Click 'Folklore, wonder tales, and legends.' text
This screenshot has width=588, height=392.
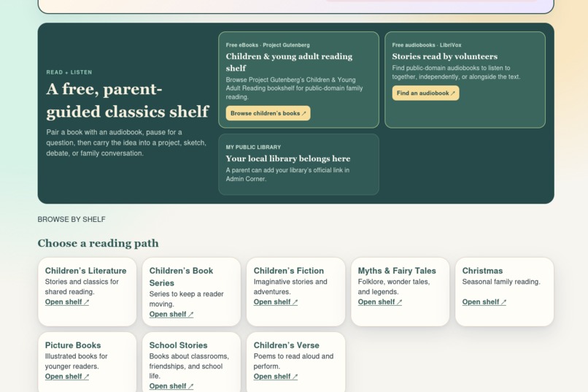point(394,287)
